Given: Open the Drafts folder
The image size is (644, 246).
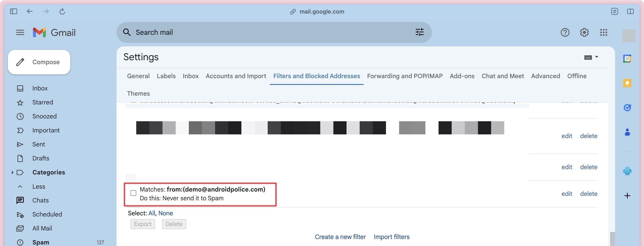Looking at the screenshot, I should [x=41, y=158].
